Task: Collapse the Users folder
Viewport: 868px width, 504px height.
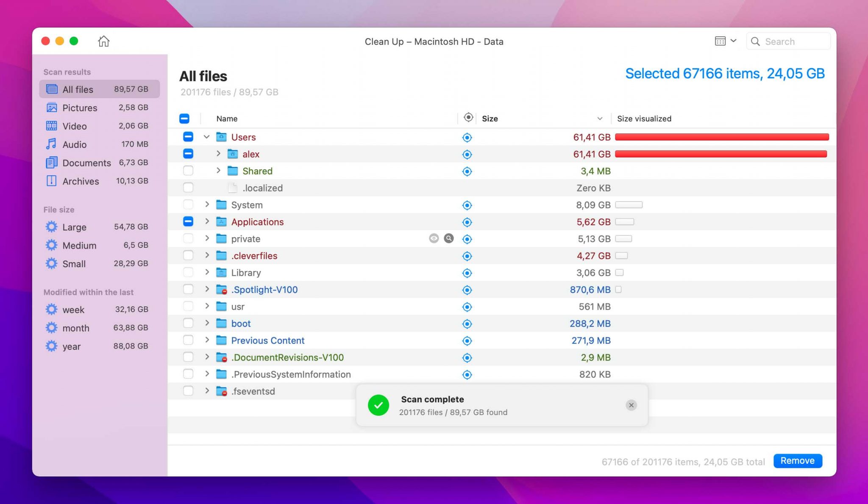Action: (x=207, y=137)
